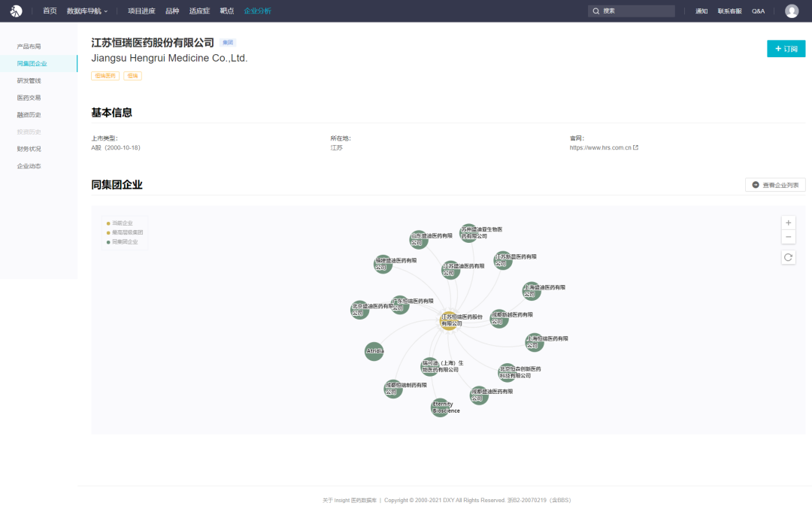Go to 首页 in the top navigation

click(50, 11)
